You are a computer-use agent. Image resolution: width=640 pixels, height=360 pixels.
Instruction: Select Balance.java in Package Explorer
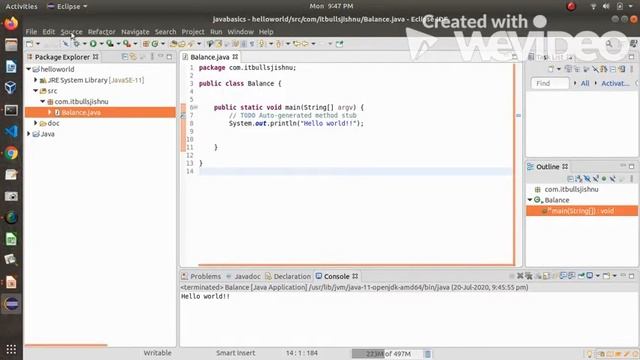click(100, 112)
